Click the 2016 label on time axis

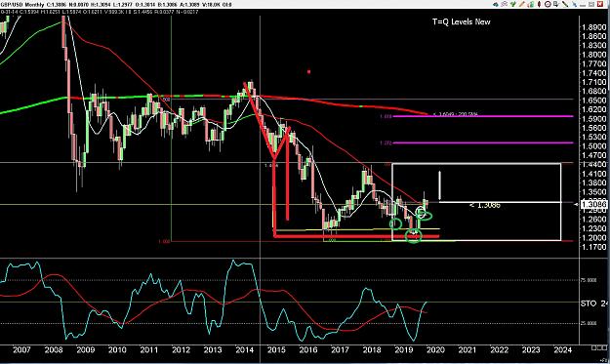click(x=308, y=349)
